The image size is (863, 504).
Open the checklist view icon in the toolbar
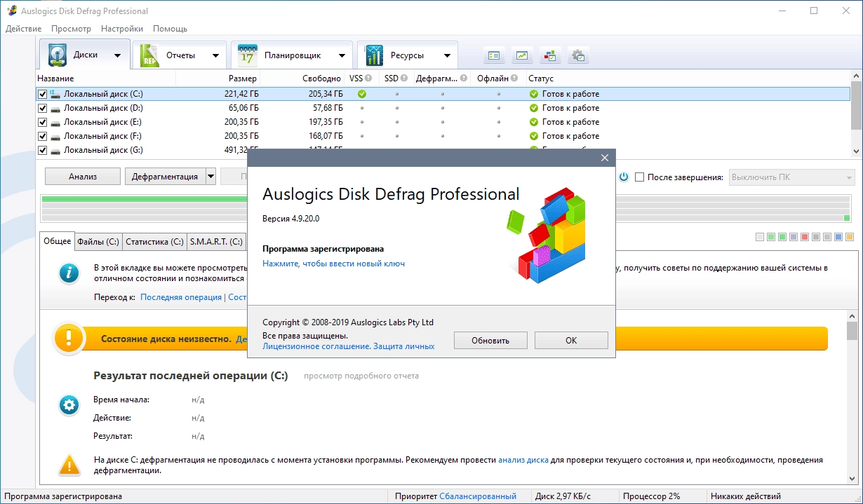495,55
